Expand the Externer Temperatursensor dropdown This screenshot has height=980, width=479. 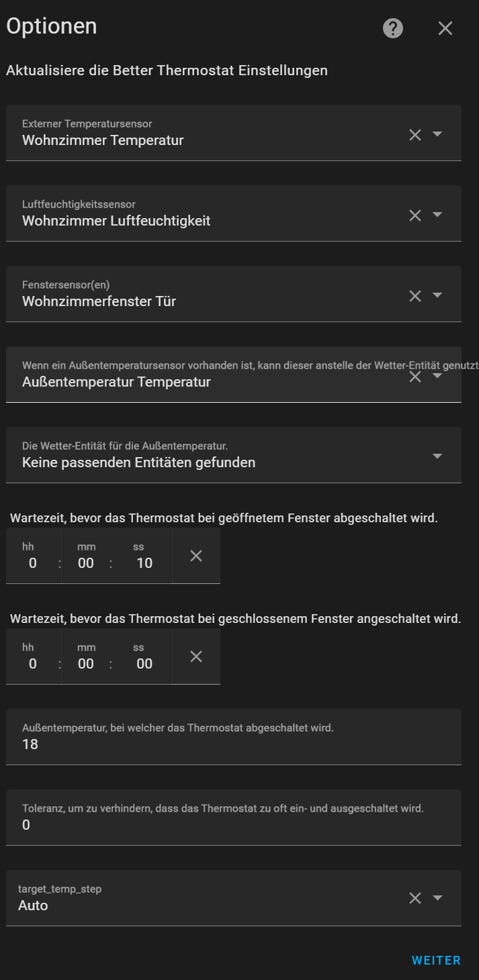(x=437, y=134)
